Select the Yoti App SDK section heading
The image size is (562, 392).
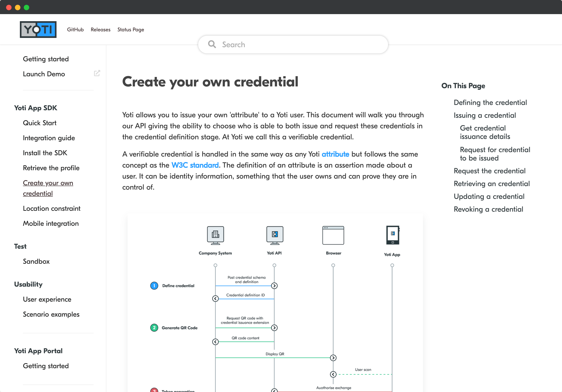point(36,108)
